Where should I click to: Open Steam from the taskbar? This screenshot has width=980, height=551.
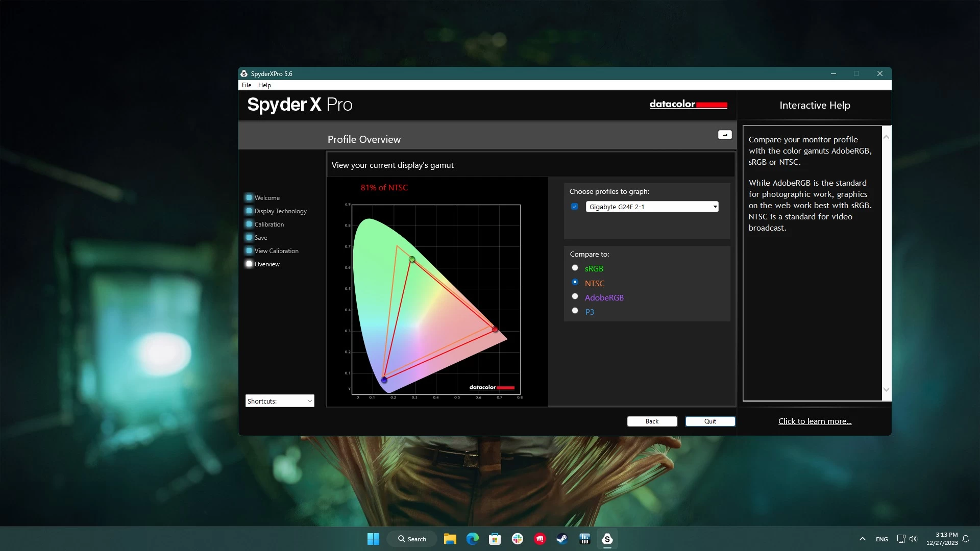(x=562, y=539)
